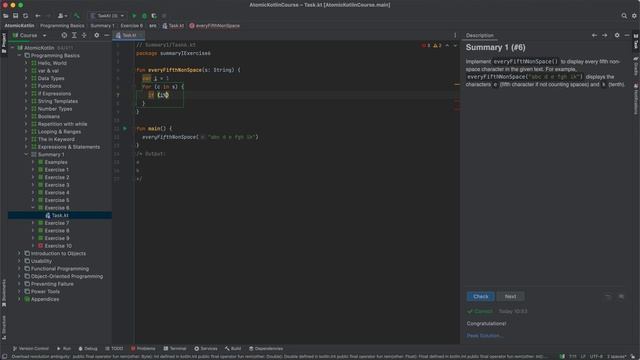The height and width of the screenshot is (360, 640).
Task: Open Version Control tool window
Action: (x=31, y=349)
